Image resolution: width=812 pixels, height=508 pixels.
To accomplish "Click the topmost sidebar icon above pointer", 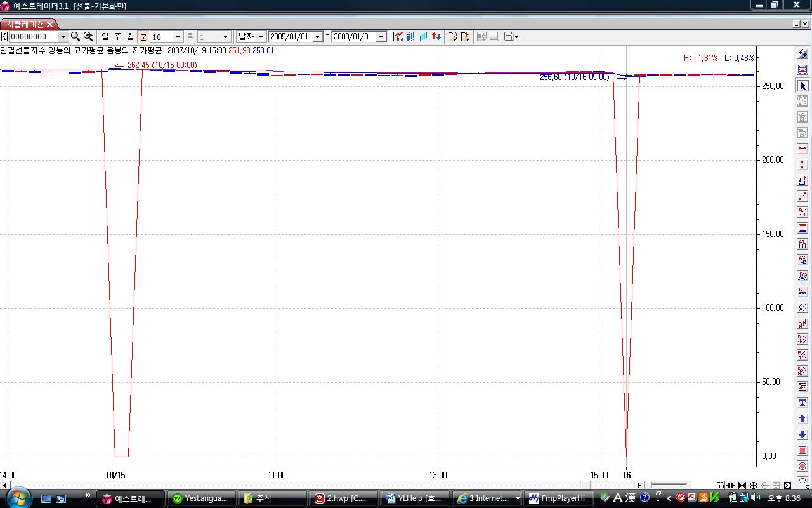I will click(802, 54).
